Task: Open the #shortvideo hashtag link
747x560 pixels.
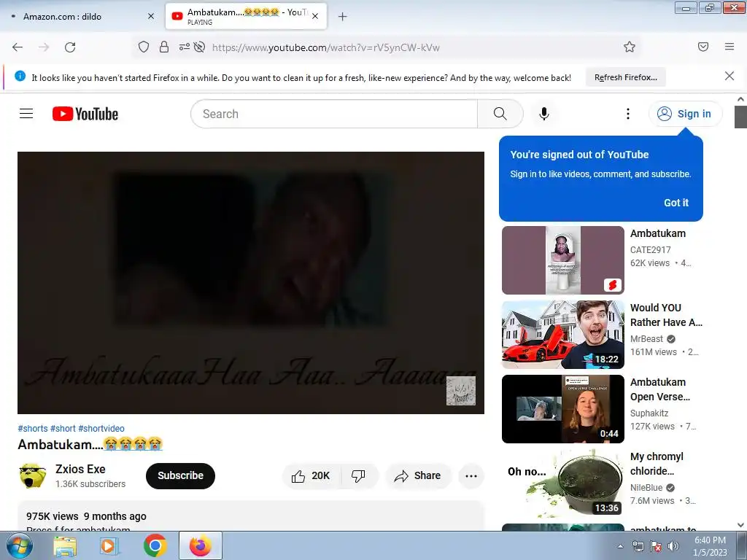Action: (x=101, y=428)
